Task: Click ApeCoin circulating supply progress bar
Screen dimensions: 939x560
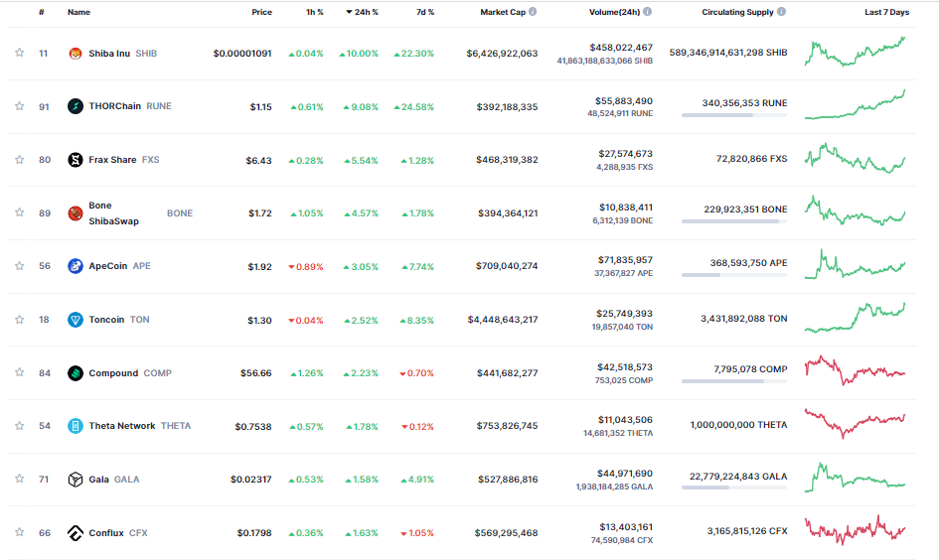Action: (x=734, y=275)
